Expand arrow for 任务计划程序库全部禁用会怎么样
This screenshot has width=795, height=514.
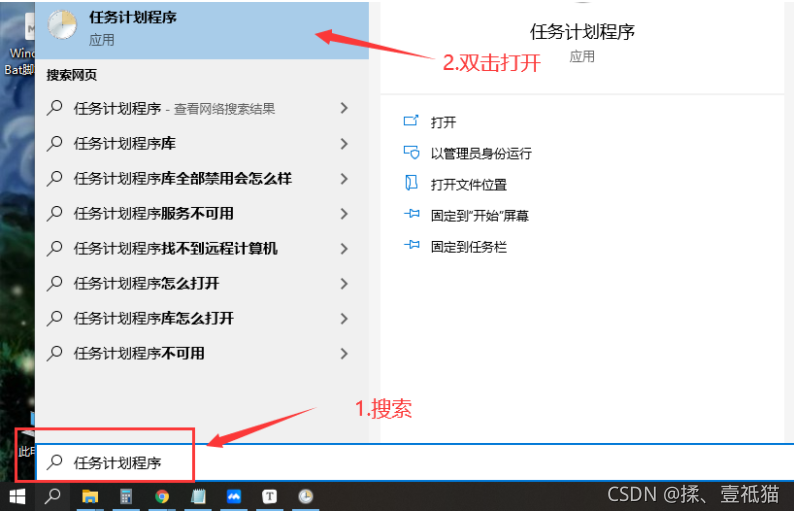point(344,178)
